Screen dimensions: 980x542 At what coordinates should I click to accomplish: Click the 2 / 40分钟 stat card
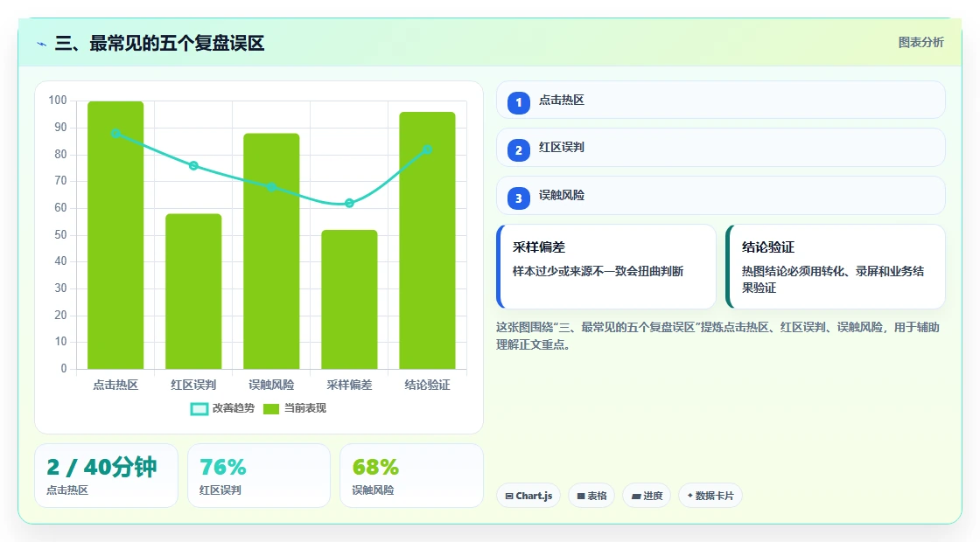[106, 476]
